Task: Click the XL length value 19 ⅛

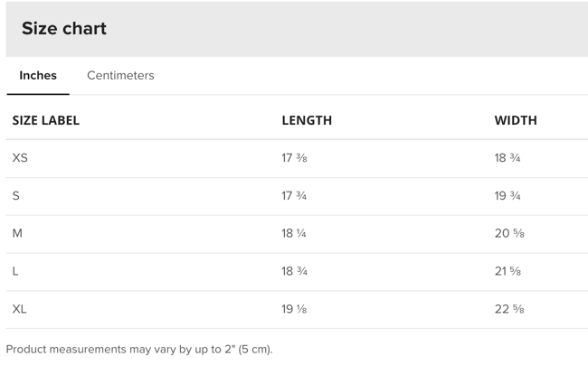Action: tap(294, 309)
